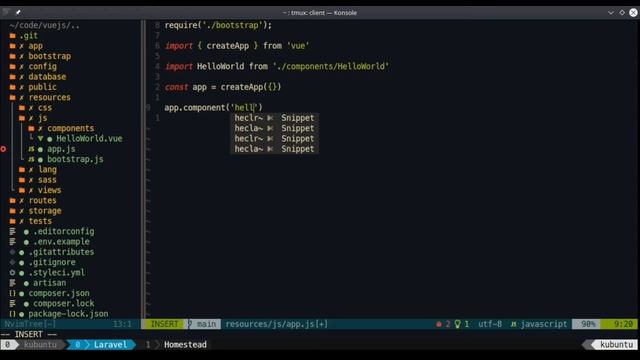
Task: Switch to tmux window 1 Homestead
Action: 176,344
